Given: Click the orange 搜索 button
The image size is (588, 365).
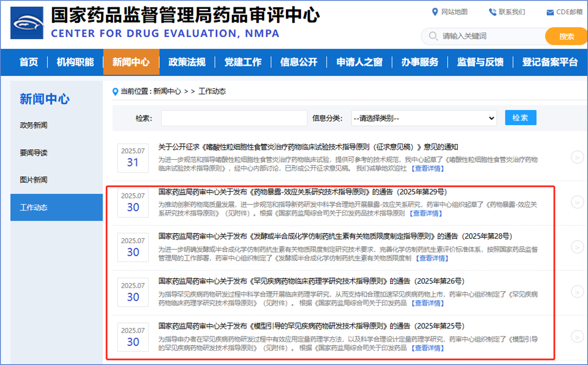Looking at the screenshot, I should click(x=566, y=36).
